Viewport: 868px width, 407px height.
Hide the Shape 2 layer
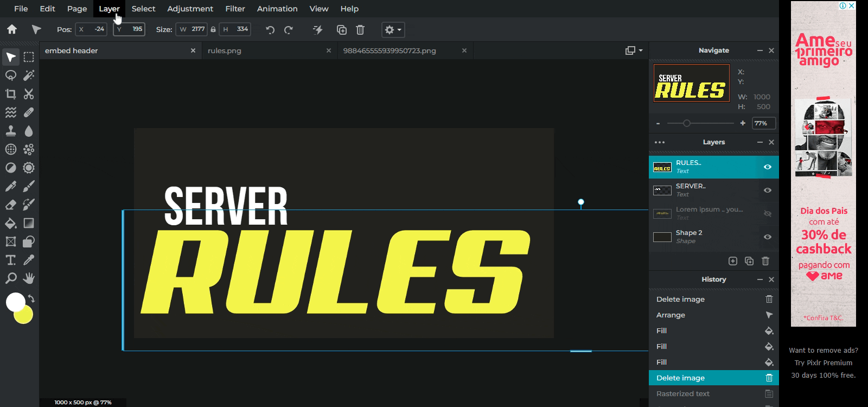pos(768,237)
